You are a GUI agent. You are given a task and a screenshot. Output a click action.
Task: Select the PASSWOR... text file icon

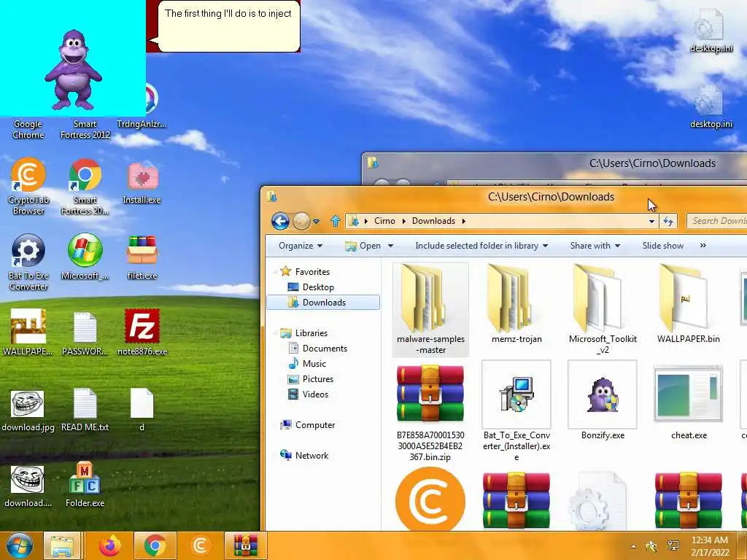85,332
